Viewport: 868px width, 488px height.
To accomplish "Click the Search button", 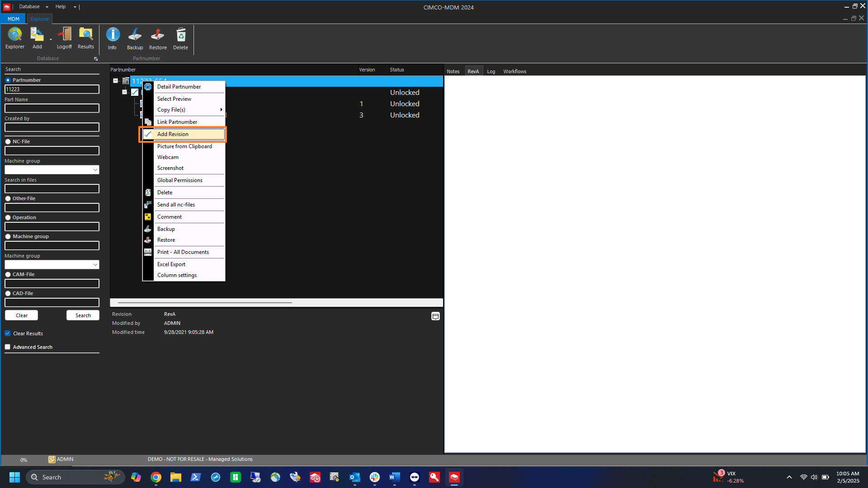I will (83, 315).
